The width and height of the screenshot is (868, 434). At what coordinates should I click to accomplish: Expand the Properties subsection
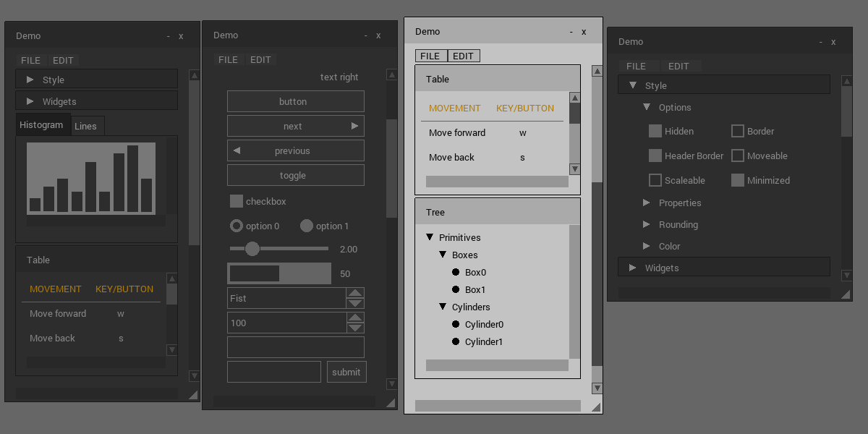point(647,203)
